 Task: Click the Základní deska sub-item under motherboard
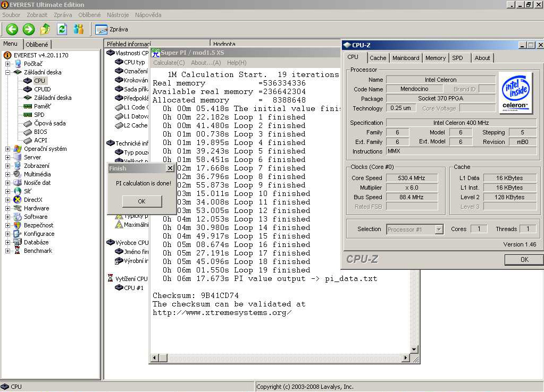(53, 98)
